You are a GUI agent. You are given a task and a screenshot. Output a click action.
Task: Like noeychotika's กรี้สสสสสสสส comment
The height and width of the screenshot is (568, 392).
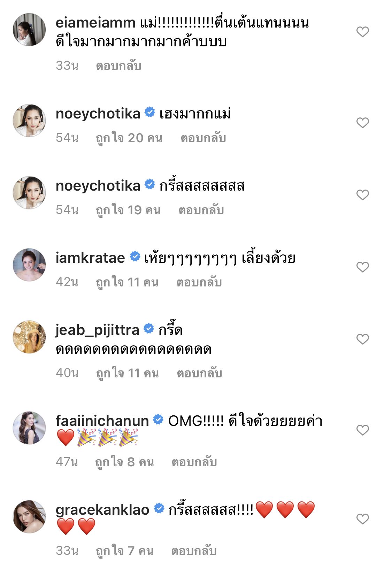click(x=362, y=195)
